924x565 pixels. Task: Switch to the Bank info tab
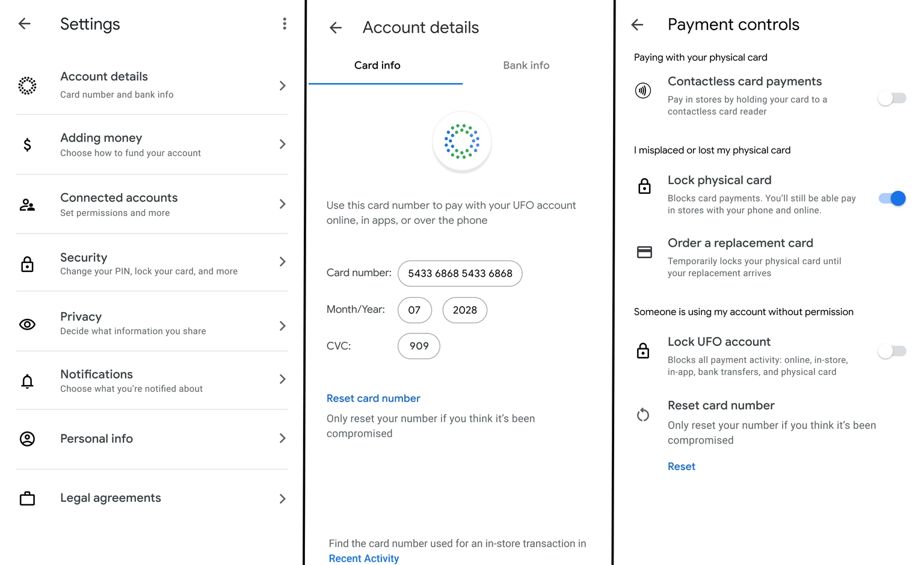(x=526, y=66)
